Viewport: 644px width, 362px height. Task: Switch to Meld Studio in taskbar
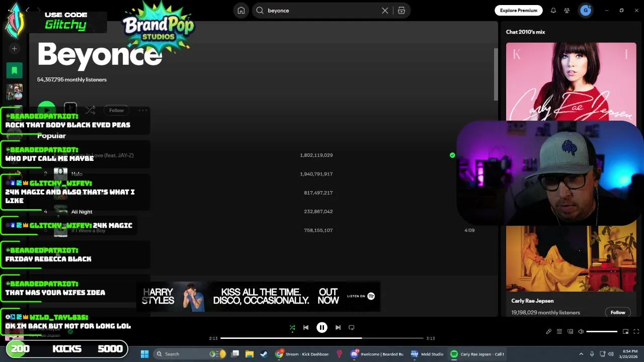[427, 354]
